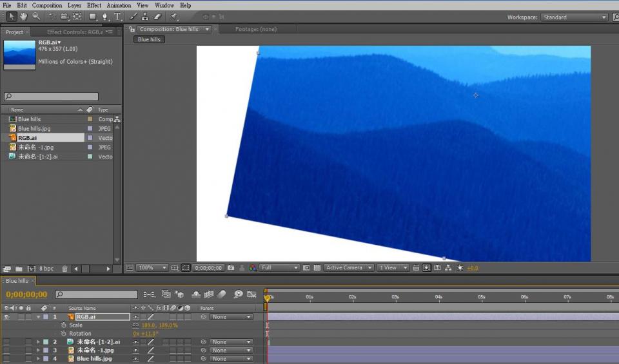
Task: Select the Clone Stamp tool
Action: coord(146,17)
